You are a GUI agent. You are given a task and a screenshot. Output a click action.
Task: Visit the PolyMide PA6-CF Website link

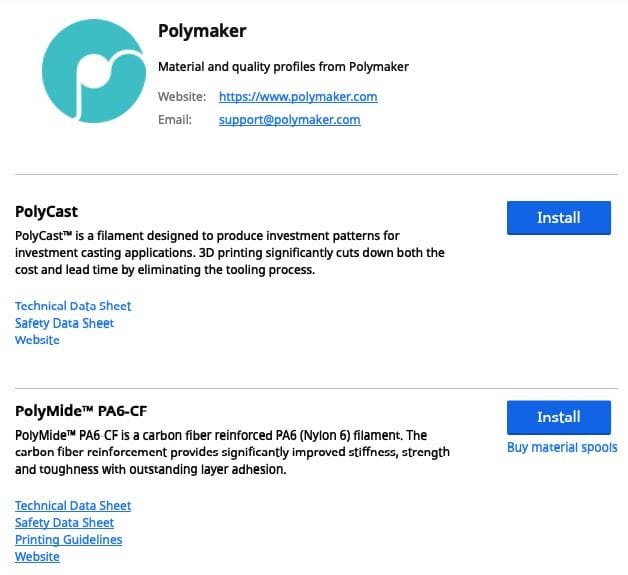point(37,557)
